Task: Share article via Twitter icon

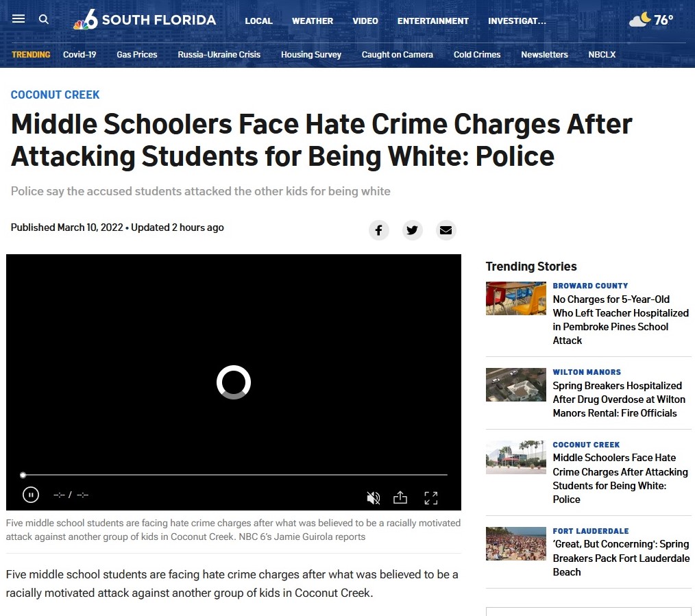Action: pyautogui.click(x=412, y=230)
